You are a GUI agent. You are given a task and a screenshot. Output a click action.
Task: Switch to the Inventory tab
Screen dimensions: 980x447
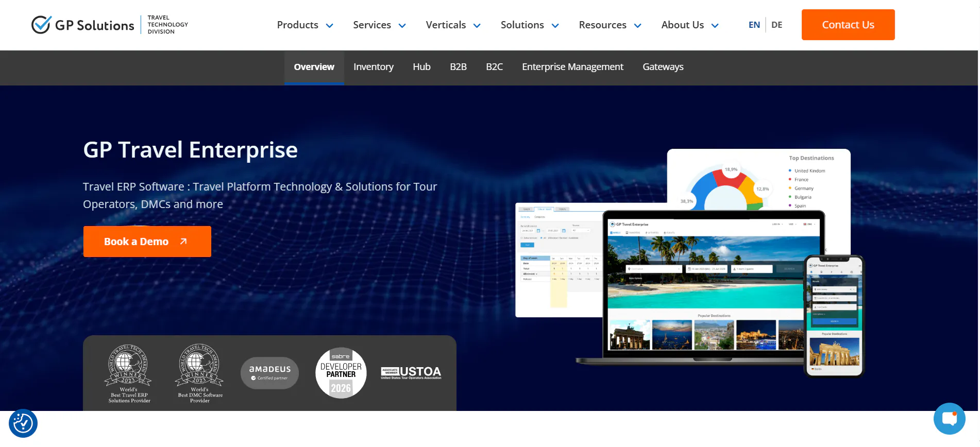pos(374,67)
